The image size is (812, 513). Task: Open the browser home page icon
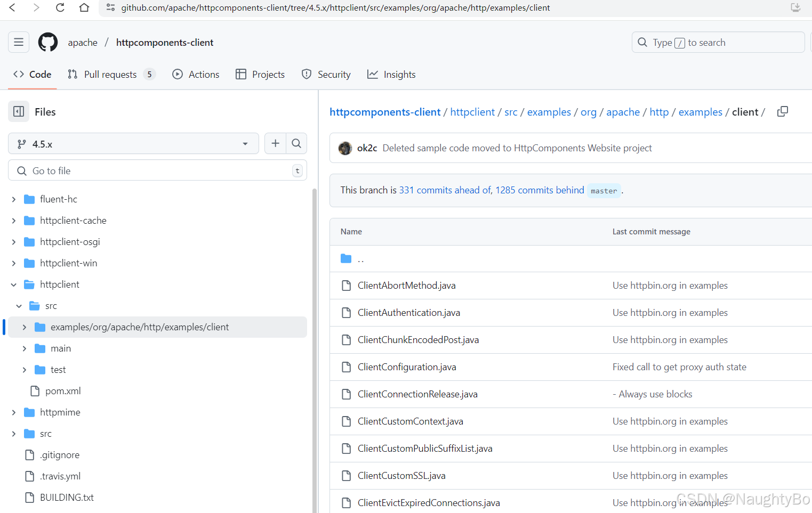coord(84,7)
